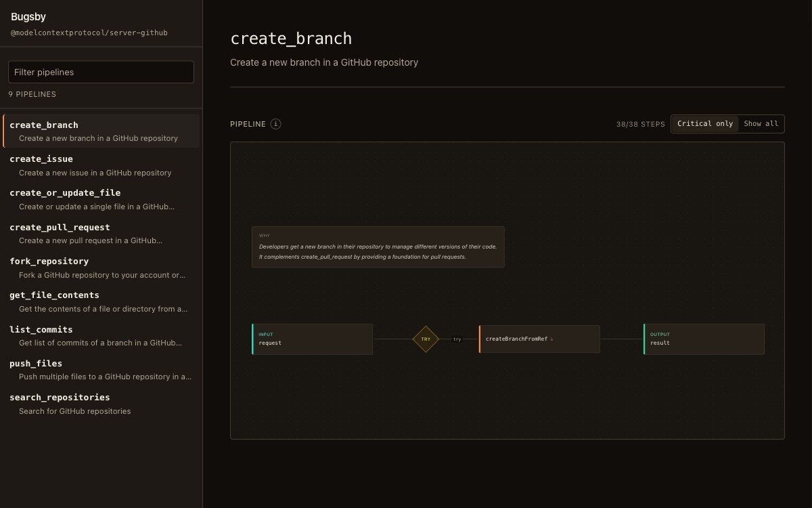Select the INPUT request node
This screenshot has width=812, height=508.
coord(312,339)
